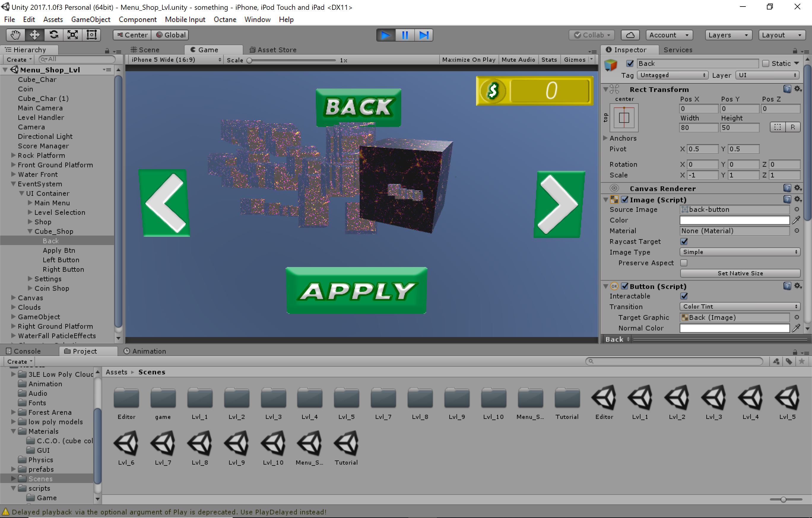Toggle Center pivot mode button

tap(132, 35)
